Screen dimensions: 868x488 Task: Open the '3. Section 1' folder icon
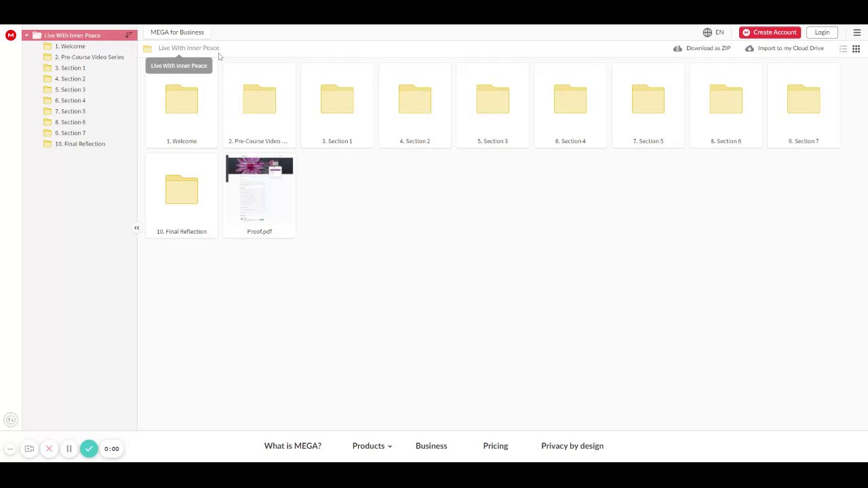tap(337, 99)
